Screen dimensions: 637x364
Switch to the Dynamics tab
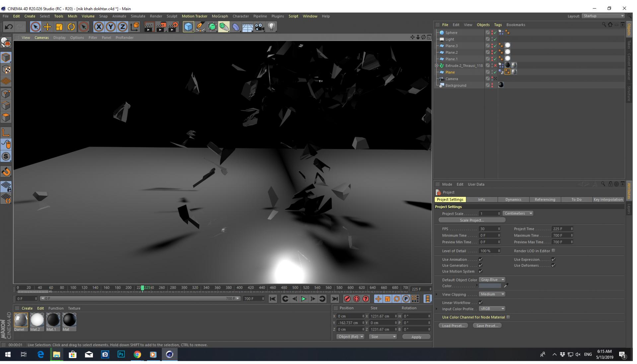pos(513,199)
